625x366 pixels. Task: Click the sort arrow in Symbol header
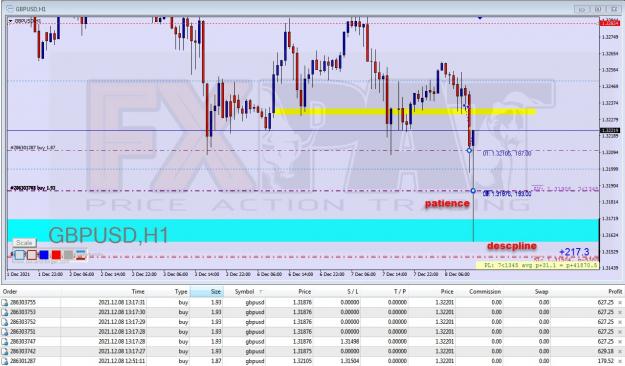(261, 292)
